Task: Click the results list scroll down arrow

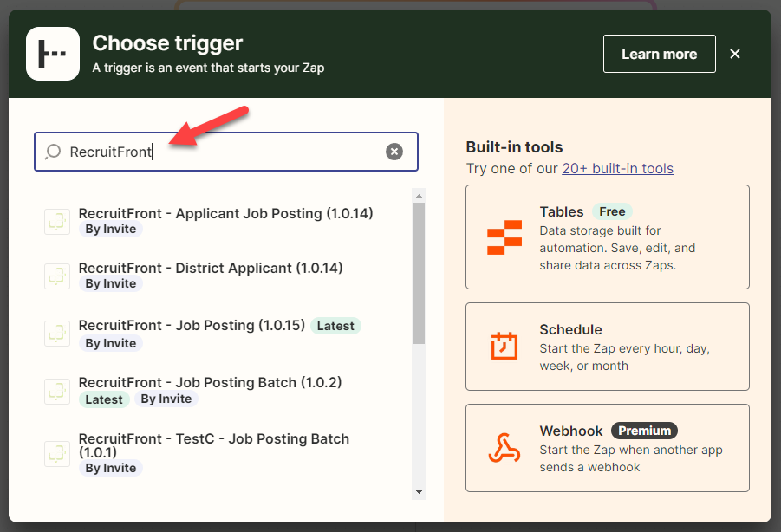Action: click(x=419, y=493)
